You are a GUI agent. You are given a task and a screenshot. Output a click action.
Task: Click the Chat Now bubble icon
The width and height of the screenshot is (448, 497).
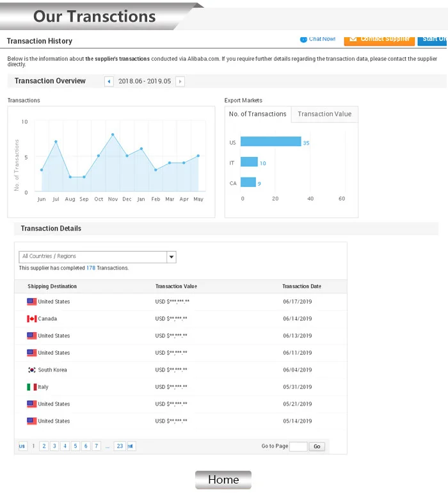[x=303, y=39]
